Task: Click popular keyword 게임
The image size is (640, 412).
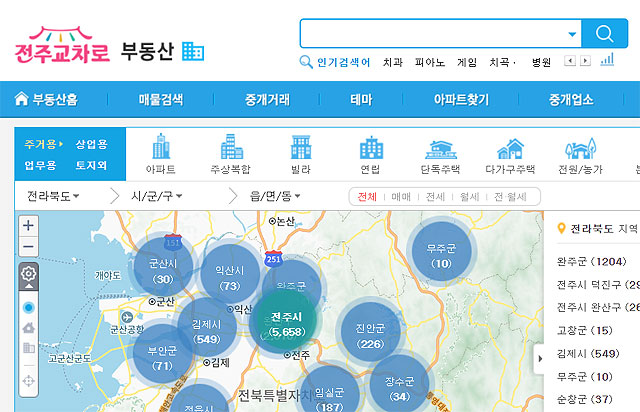Action: pyautogui.click(x=467, y=62)
